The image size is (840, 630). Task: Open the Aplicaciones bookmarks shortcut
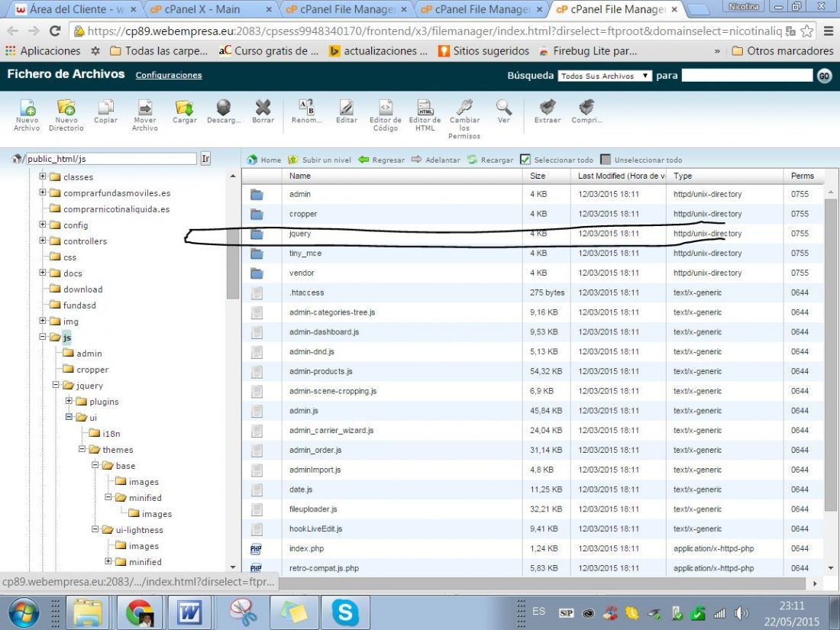(x=43, y=51)
